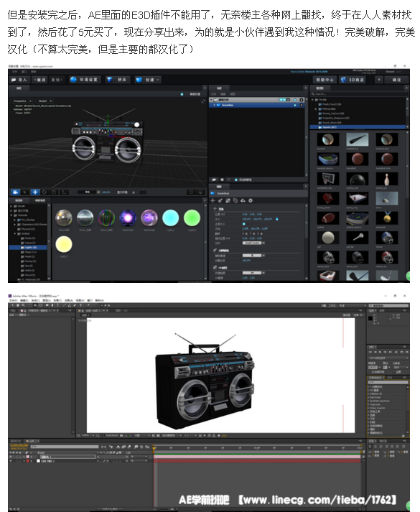Viewport: 420px width, 512px height.
Task: Select the boombox row in scene panel
Action: [x=256, y=105]
